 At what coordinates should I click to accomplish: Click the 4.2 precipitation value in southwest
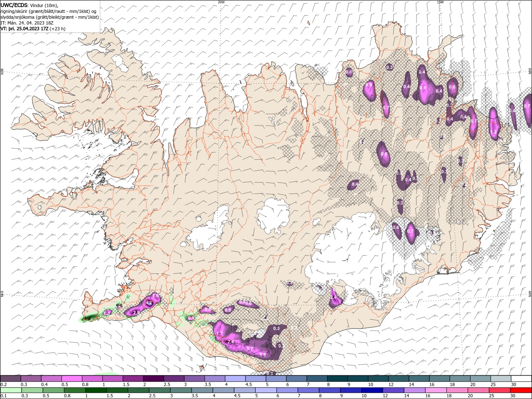point(149,303)
